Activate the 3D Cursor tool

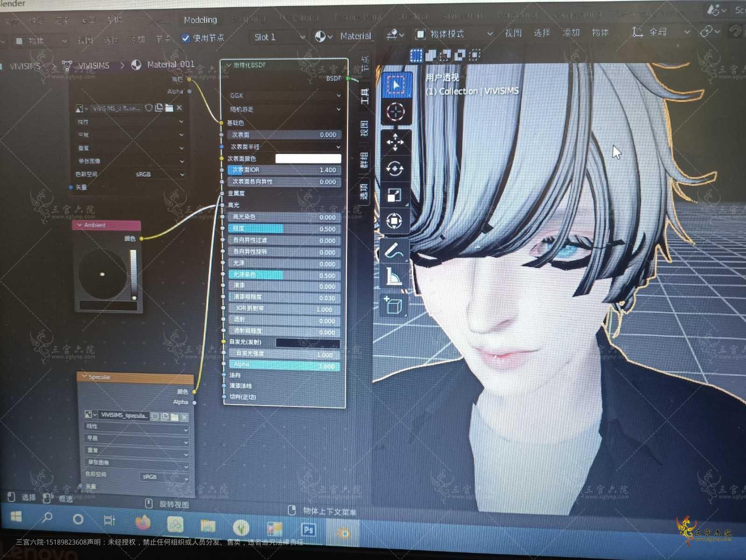pos(396,112)
